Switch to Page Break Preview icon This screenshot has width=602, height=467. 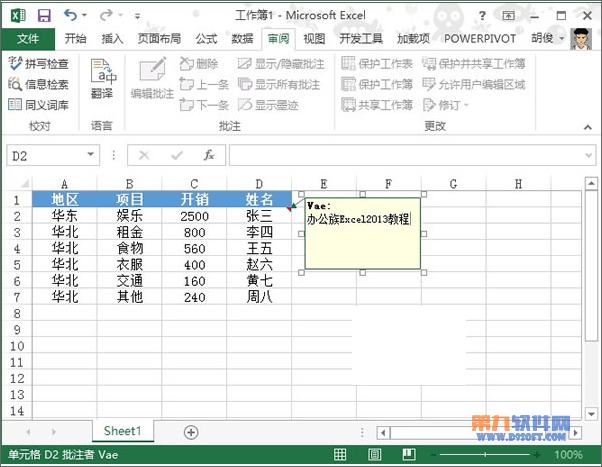click(x=409, y=454)
